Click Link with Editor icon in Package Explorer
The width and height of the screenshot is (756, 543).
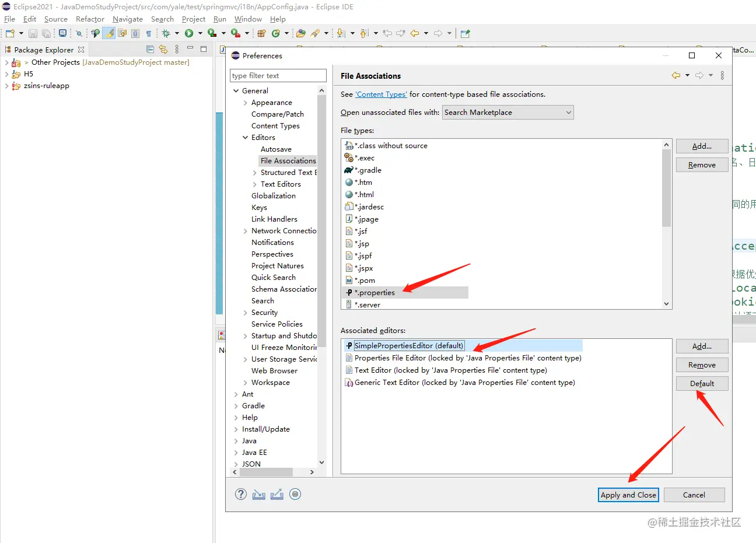pos(163,50)
